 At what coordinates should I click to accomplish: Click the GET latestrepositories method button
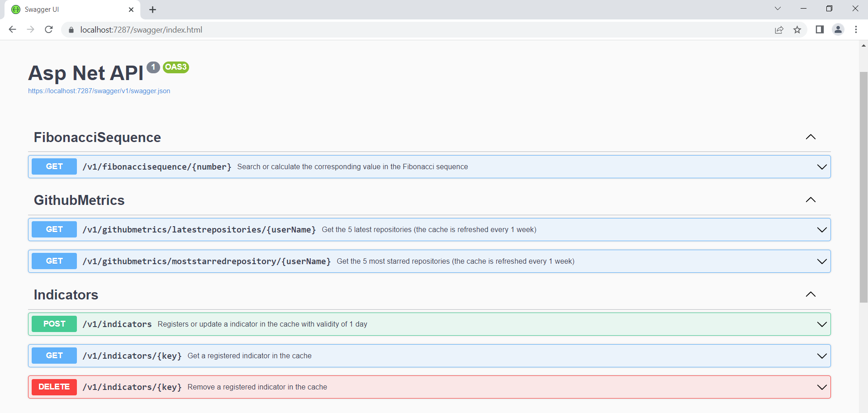click(54, 230)
